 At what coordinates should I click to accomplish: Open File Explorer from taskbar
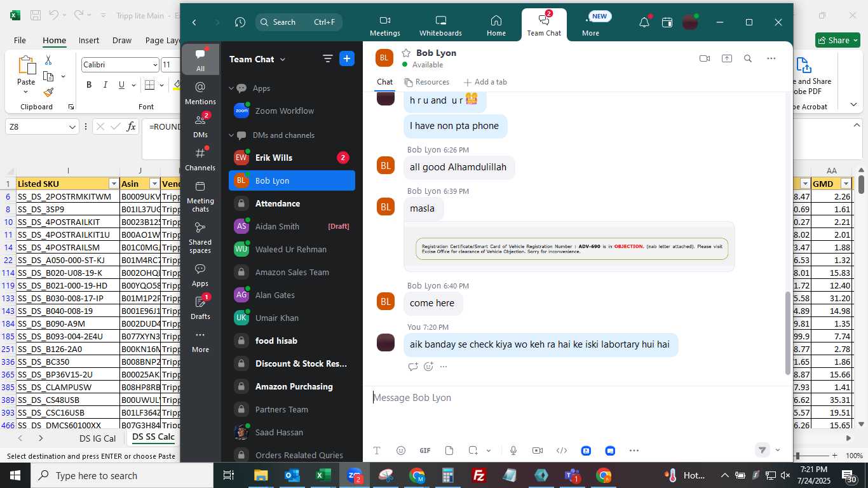261,475
